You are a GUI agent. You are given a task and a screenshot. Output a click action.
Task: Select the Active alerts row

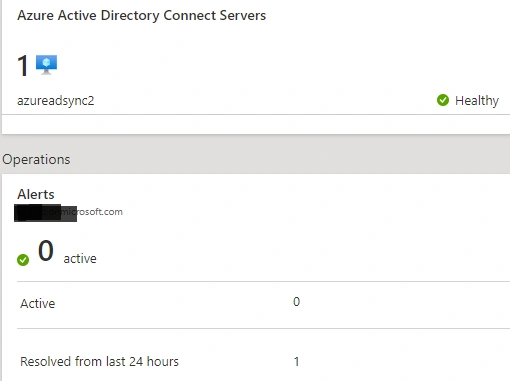pyautogui.click(x=263, y=304)
